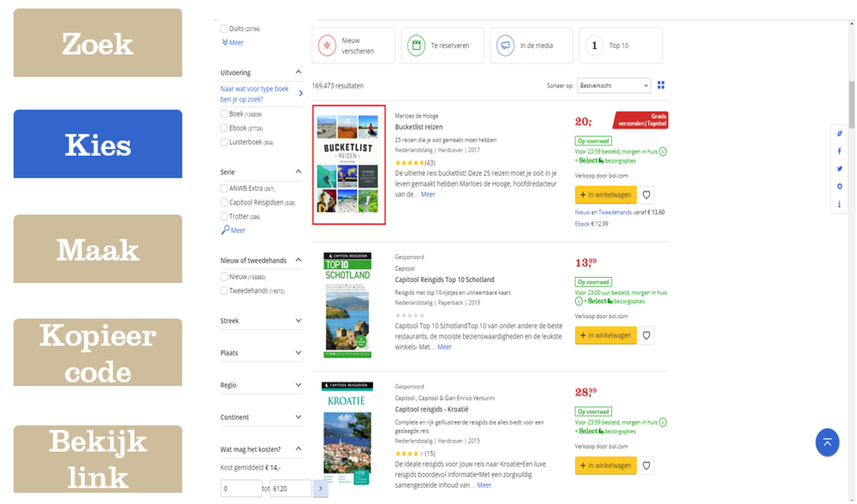
Task: Collapse the Uitvoering filter section
Action: pos(298,72)
